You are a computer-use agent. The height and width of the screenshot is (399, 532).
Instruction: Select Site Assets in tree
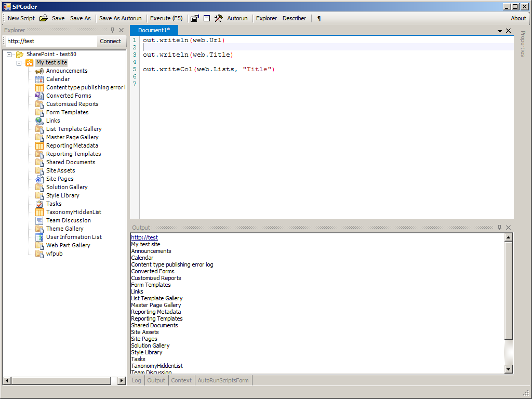pyautogui.click(x=61, y=170)
